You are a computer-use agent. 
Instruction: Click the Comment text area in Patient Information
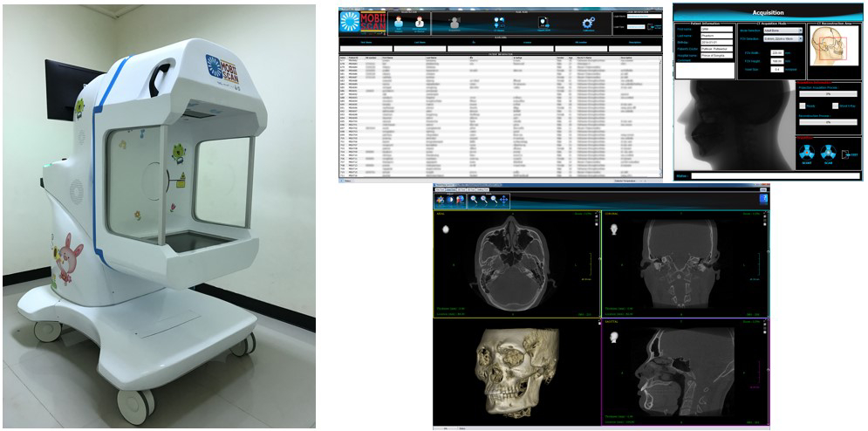705,71
